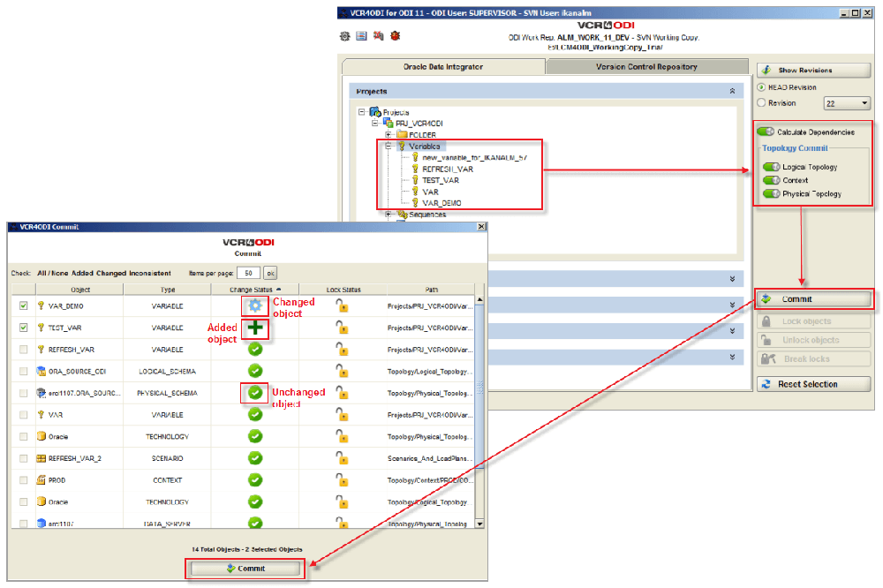Screen dimensions: 883x588
Task: Toggle the Calculate Dependencies switch
Action: coord(766,132)
